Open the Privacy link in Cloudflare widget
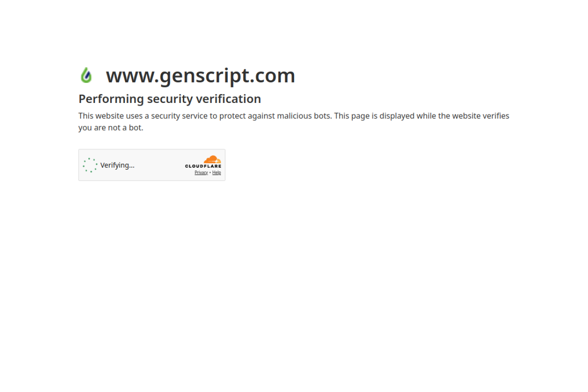The height and width of the screenshot is (392, 588). click(x=201, y=173)
